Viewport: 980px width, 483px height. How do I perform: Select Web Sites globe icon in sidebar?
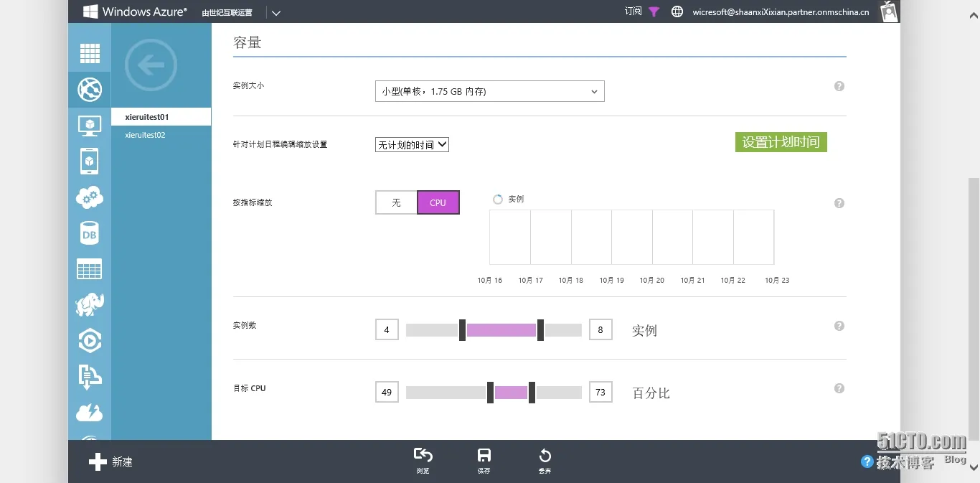click(90, 90)
